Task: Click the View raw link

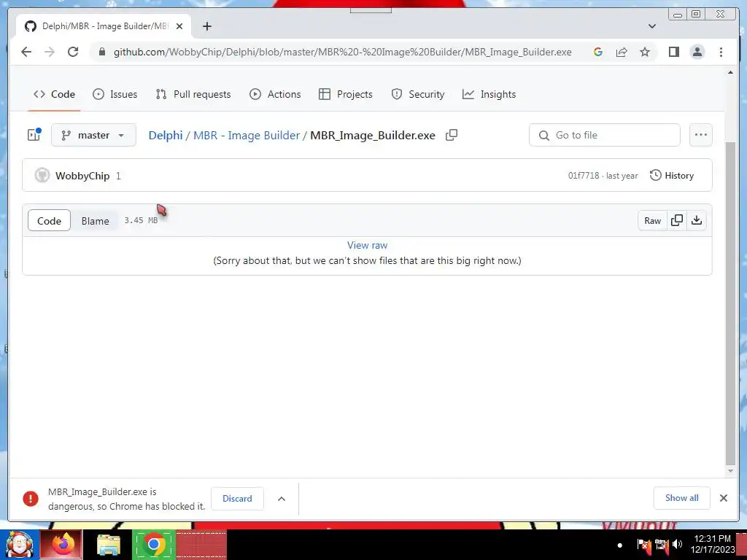Action: point(367,245)
